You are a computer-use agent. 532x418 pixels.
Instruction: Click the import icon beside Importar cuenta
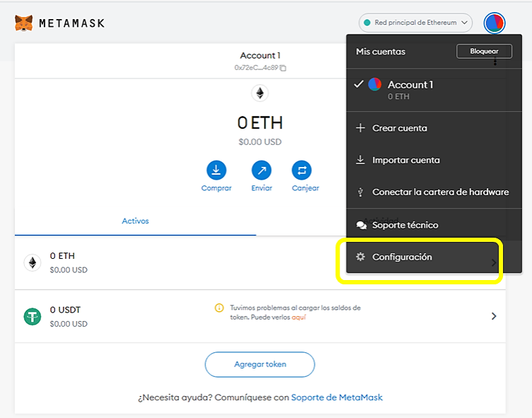point(360,160)
